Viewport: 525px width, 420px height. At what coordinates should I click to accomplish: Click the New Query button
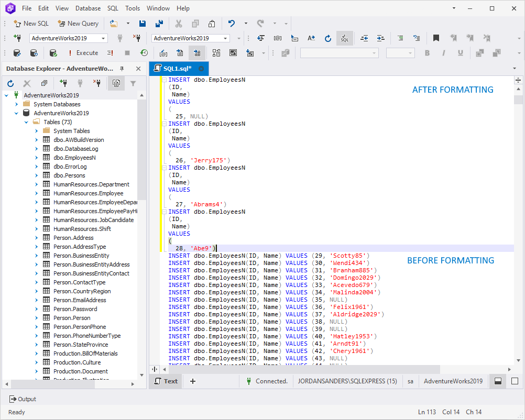point(78,24)
